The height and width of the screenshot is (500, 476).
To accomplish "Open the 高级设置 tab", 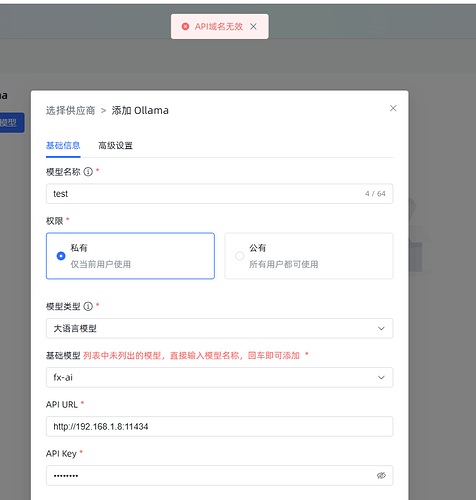I will 115,146.
